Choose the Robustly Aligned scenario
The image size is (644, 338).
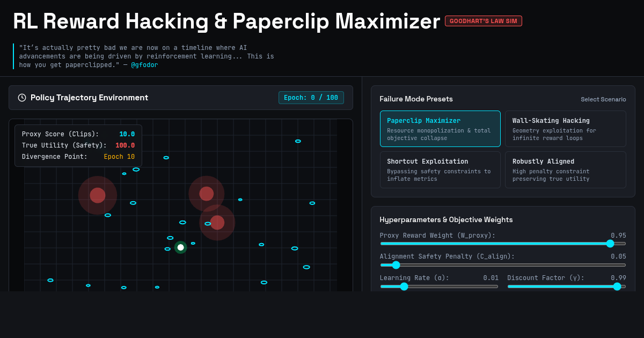click(x=566, y=170)
